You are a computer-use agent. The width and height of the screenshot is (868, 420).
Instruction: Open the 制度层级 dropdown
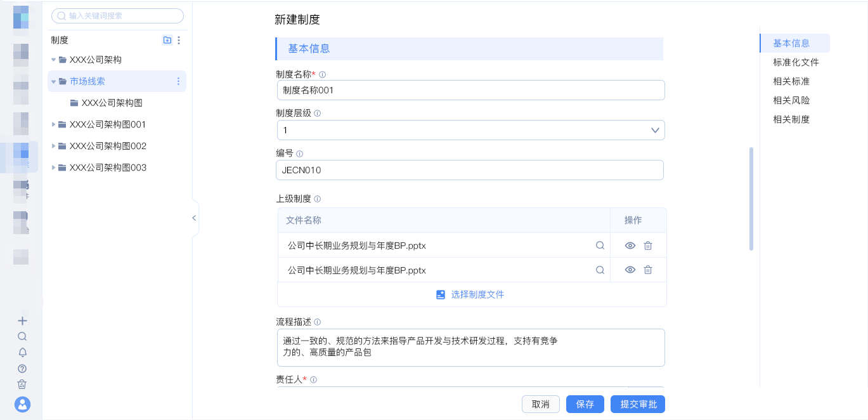pos(470,130)
